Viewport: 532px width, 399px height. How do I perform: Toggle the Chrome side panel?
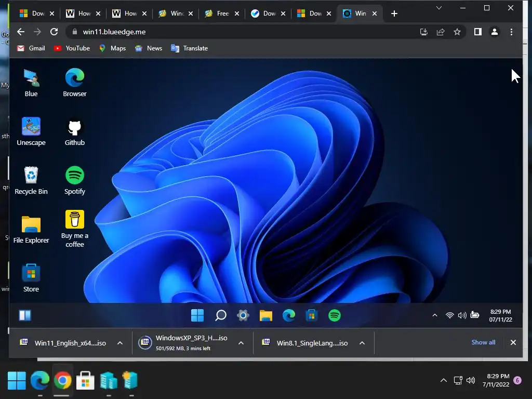(478, 32)
